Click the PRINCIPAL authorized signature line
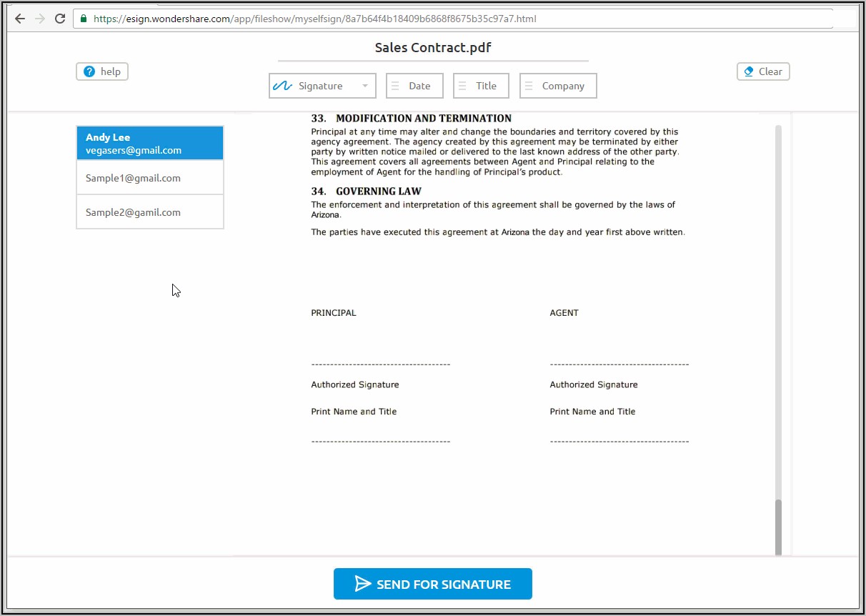 coord(380,364)
